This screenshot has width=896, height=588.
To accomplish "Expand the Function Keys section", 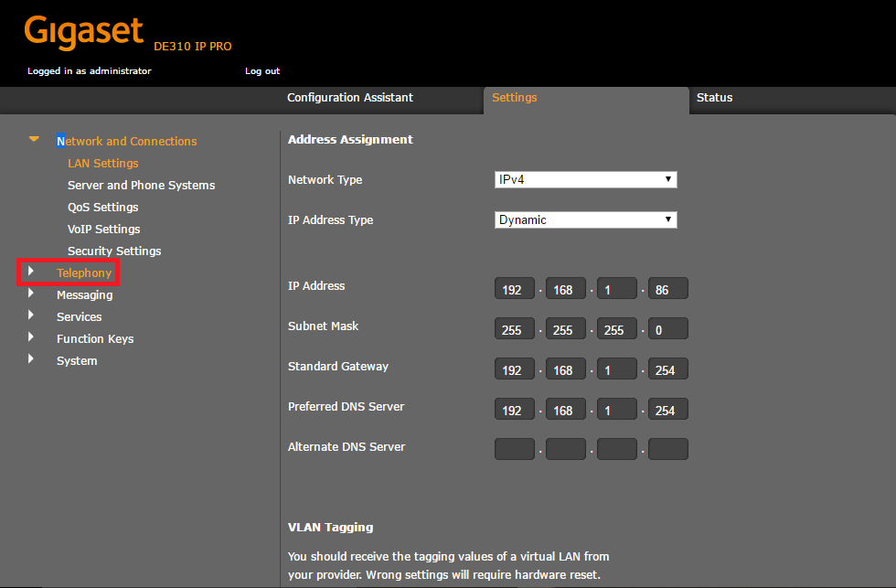I will click(x=94, y=338).
